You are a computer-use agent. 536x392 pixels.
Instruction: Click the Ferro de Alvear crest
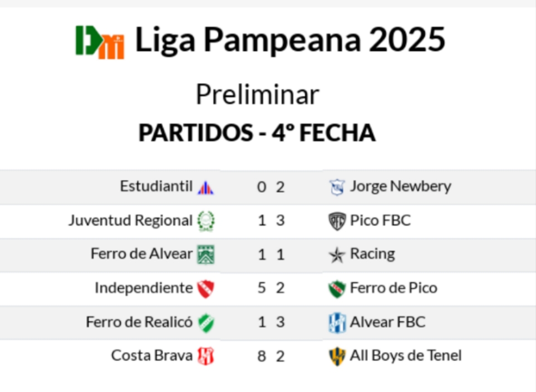point(206,254)
